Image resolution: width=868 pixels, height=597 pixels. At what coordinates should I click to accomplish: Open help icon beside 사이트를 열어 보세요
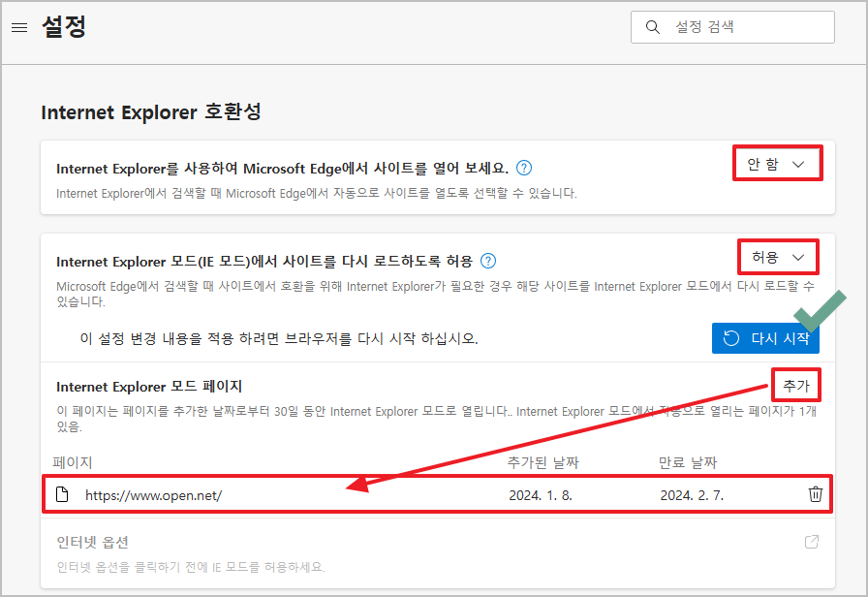[x=524, y=168]
